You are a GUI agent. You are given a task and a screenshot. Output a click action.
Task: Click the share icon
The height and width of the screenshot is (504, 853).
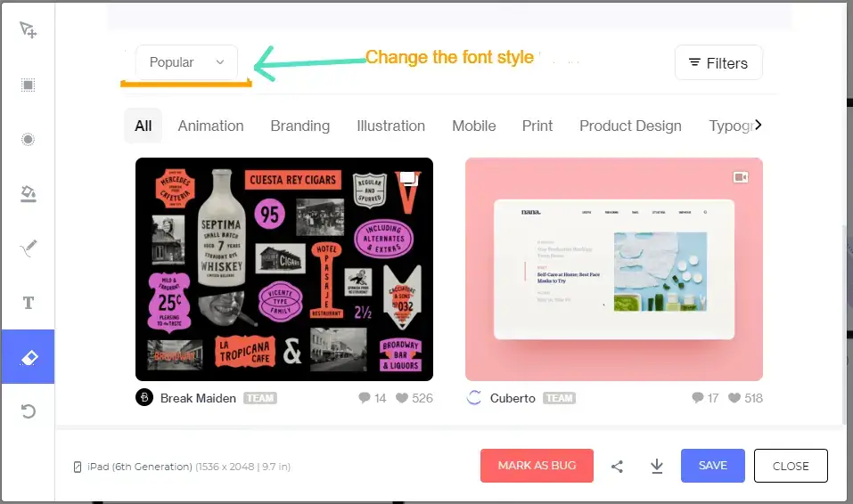point(617,466)
